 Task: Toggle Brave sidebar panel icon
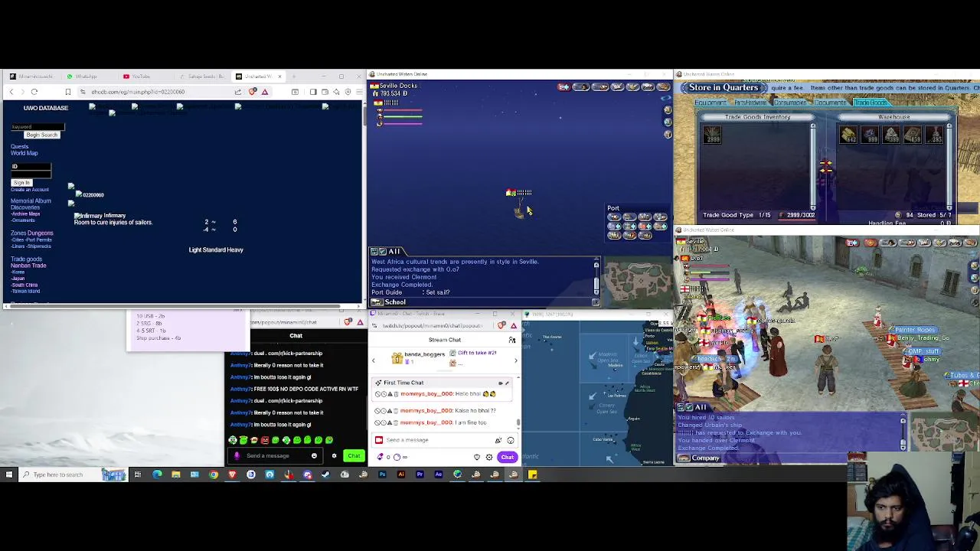tap(312, 92)
